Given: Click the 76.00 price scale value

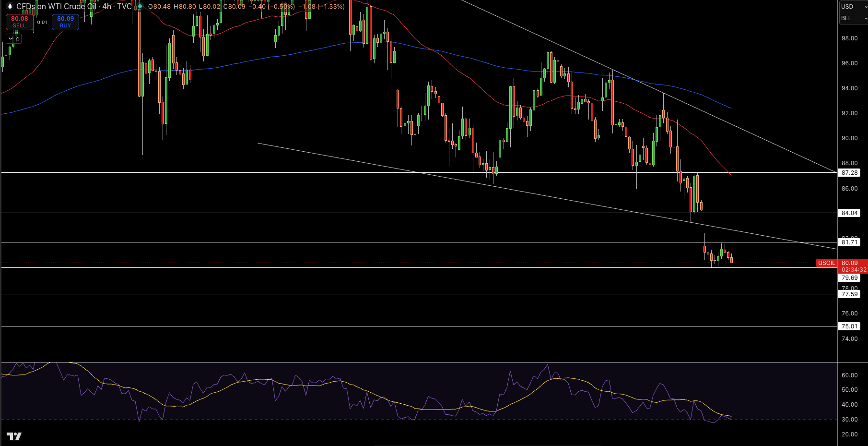Looking at the screenshot, I should [850, 313].
